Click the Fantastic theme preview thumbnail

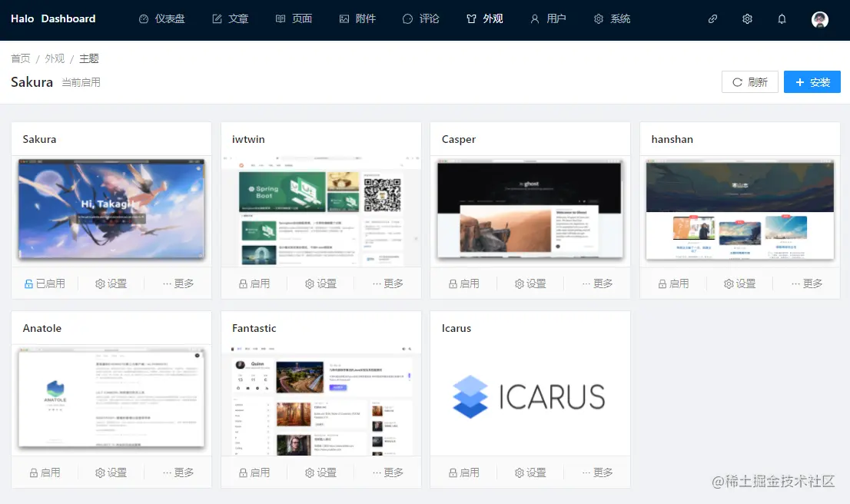321,400
